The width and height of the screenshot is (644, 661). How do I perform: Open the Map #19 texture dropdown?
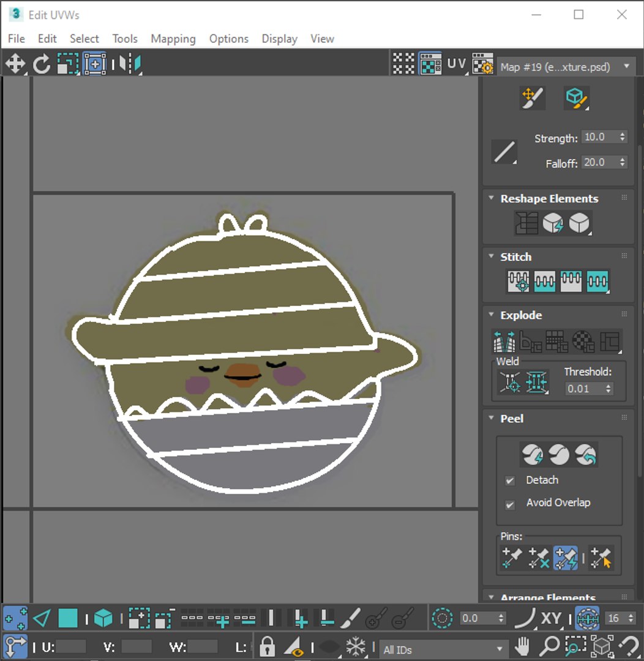click(566, 67)
